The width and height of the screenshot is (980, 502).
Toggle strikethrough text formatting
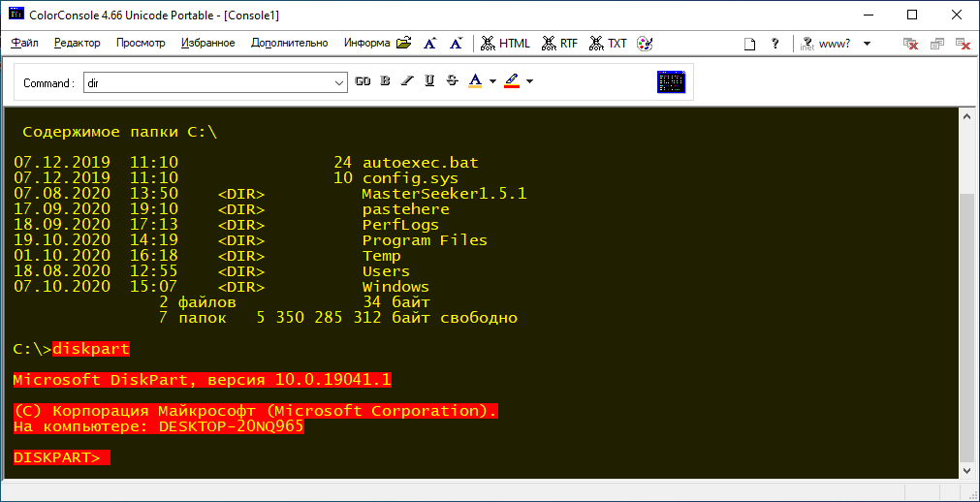(452, 81)
